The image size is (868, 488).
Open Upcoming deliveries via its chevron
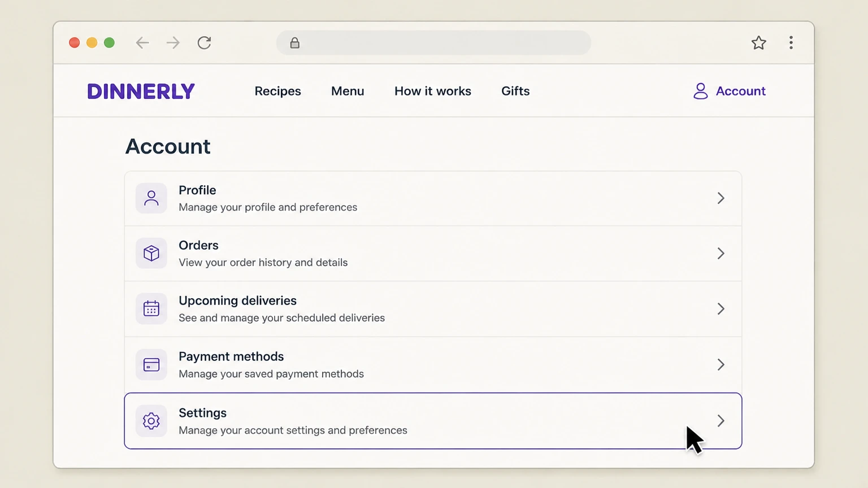point(721,308)
